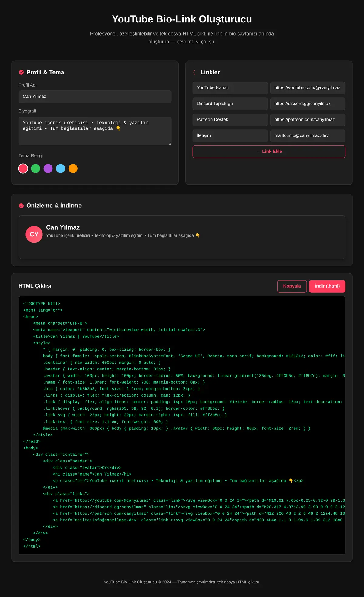Click the bio text in the preview card
364x597 pixels.
click(x=123, y=235)
